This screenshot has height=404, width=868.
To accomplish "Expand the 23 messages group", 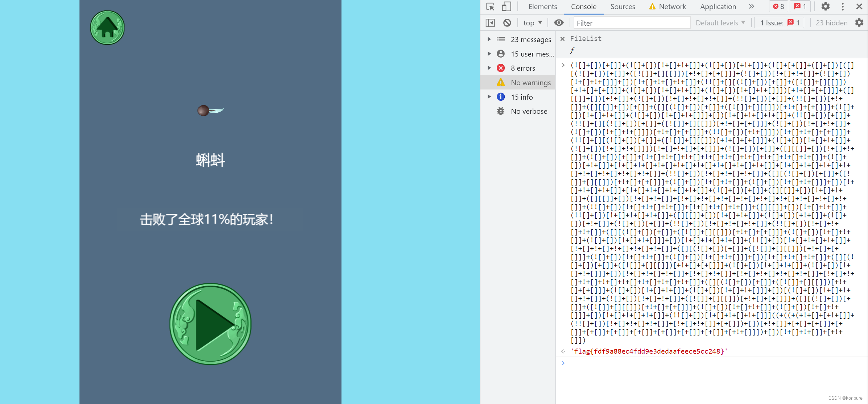I will (x=489, y=39).
